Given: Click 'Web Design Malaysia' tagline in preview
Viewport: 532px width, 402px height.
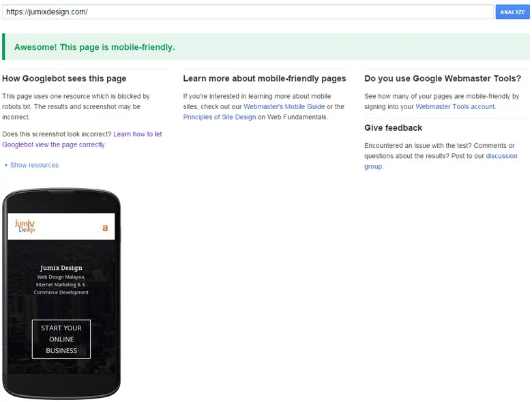Looking at the screenshot, I should (61, 285).
